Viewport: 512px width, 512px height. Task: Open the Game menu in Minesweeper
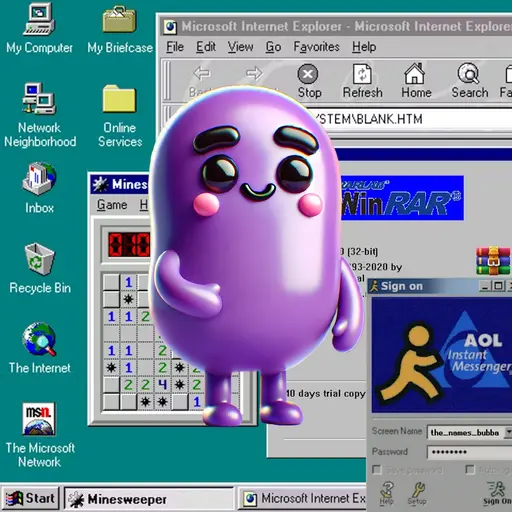[x=112, y=205]
